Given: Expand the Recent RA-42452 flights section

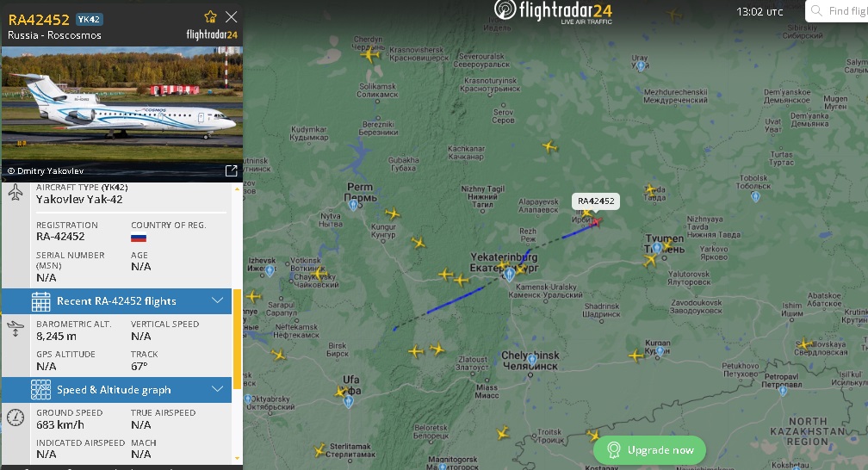Looking at the screenshot, I should click(218, 300).
